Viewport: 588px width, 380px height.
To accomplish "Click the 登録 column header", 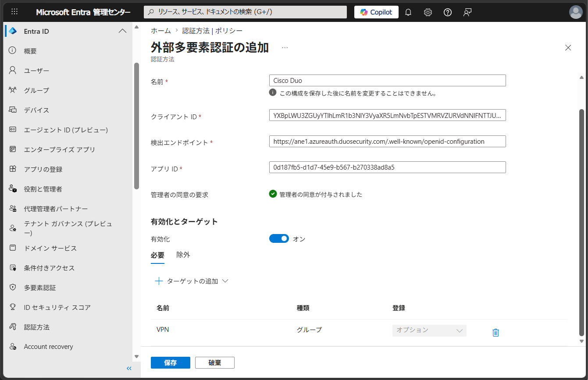I will (399, 308).
